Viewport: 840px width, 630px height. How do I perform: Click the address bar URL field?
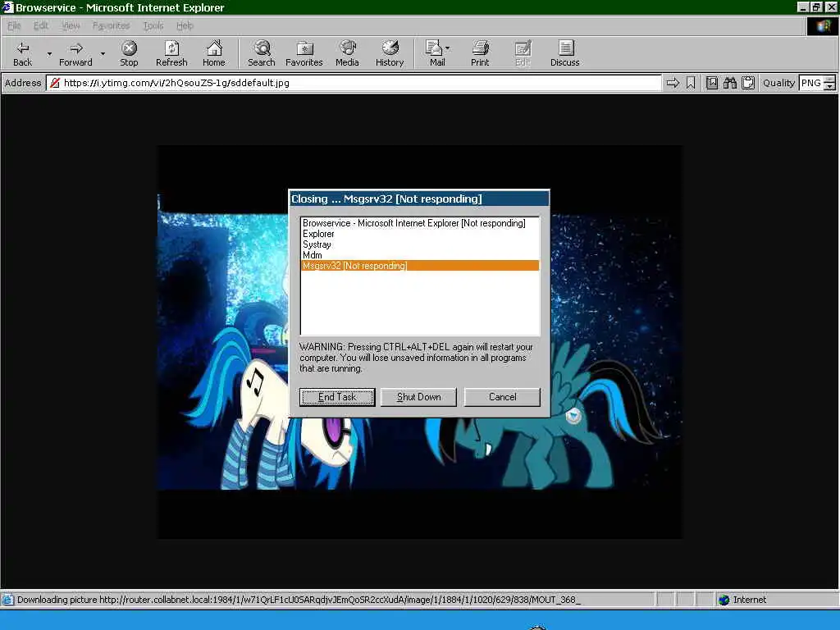354,83
